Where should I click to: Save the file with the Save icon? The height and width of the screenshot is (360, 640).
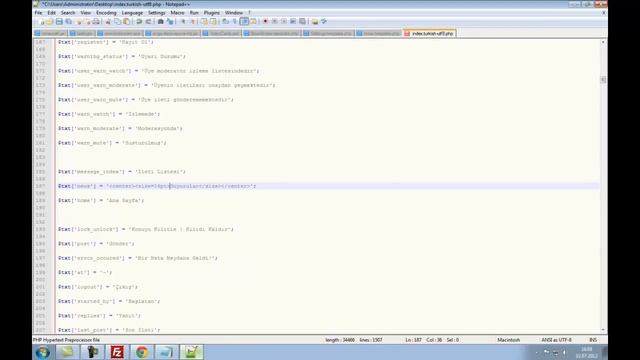coord(60,21)
